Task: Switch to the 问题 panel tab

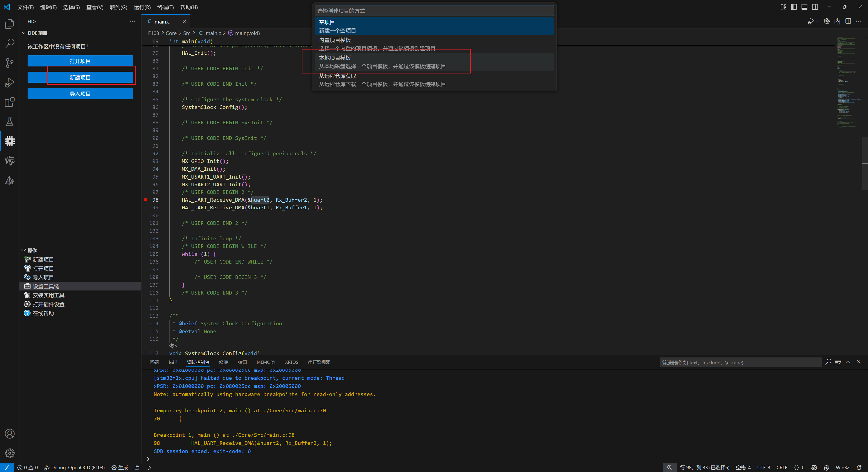Action: coord(154,362)
